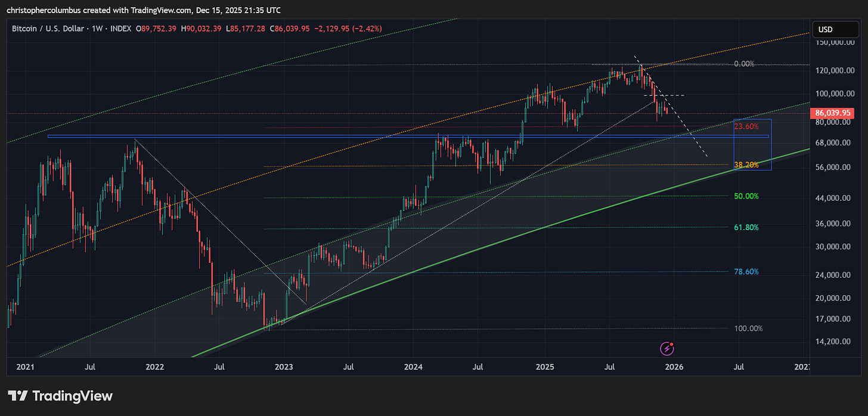Click the 2024 label on time axis
This screenshot has width=868, height=416.
point(414,367)
